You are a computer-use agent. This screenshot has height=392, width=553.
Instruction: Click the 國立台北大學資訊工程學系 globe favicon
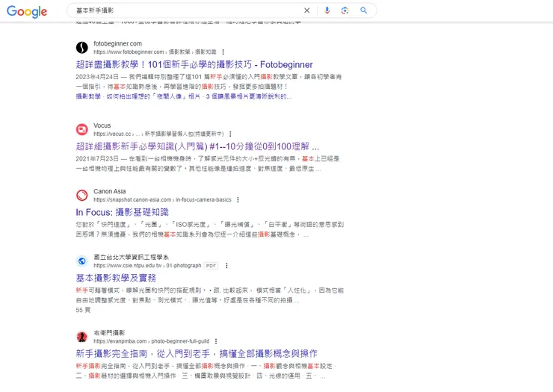tap(81, 261)
